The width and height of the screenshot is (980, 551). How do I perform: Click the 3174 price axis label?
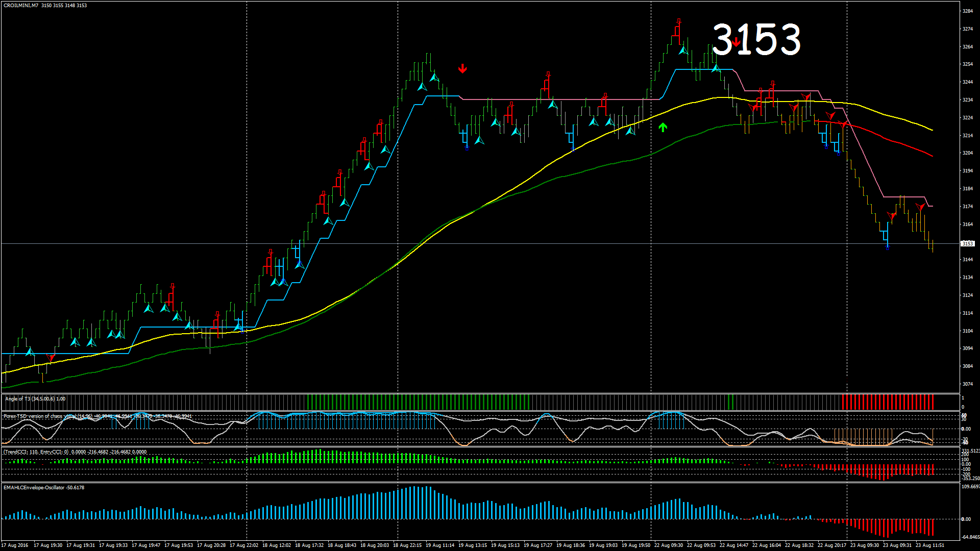(x=967, y=207)
